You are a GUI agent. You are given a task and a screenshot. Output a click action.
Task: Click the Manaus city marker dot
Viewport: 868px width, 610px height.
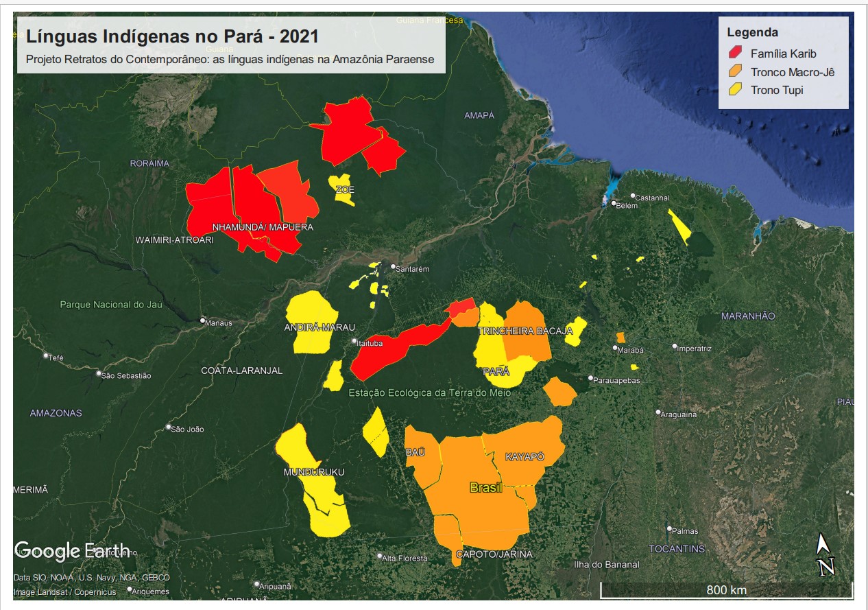203,320
